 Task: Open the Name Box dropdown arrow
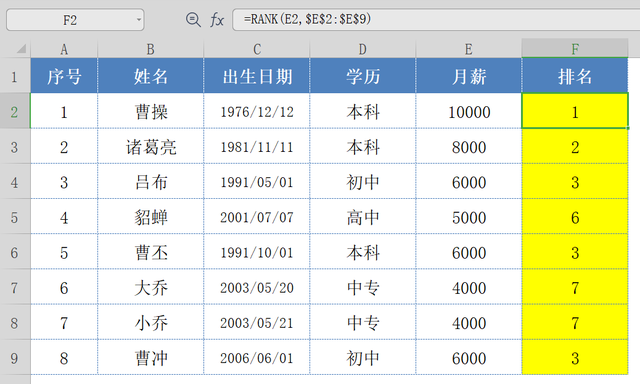coord(139,20)
